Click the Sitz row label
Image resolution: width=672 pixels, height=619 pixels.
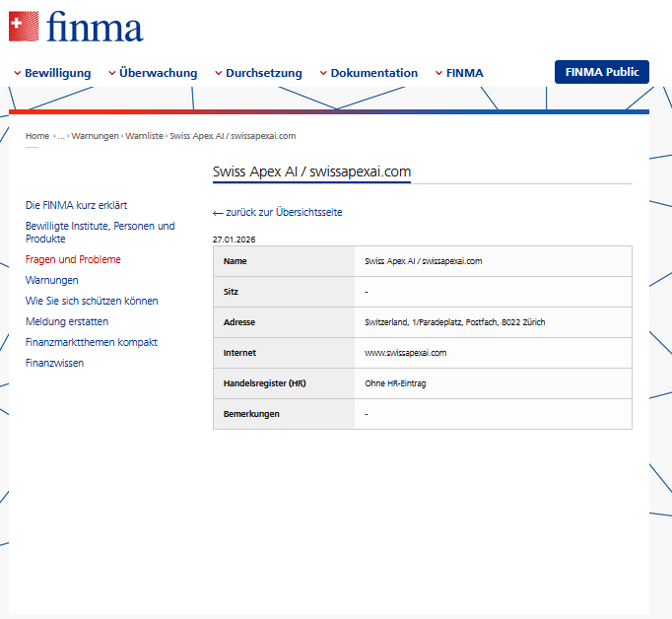(231, 292)
